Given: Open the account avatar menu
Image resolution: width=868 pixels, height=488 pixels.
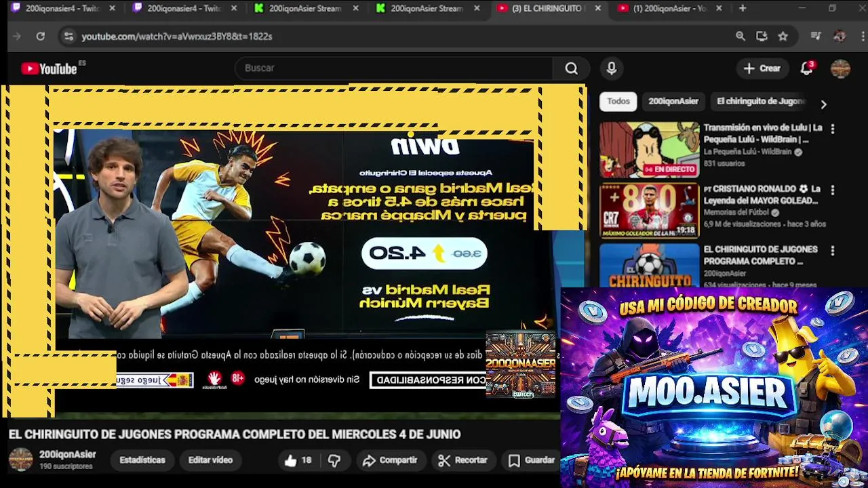Looking at the screenshot, I should point(840,68).
